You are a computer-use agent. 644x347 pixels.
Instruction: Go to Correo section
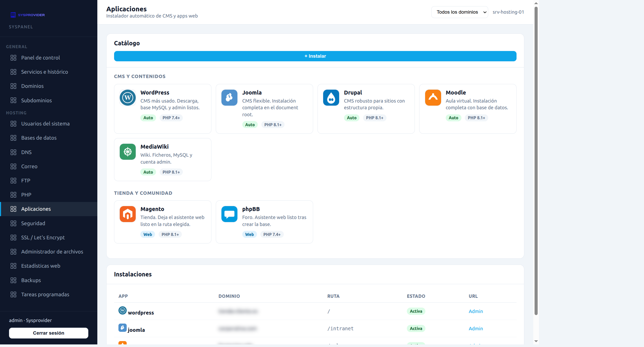coord(49,166)
